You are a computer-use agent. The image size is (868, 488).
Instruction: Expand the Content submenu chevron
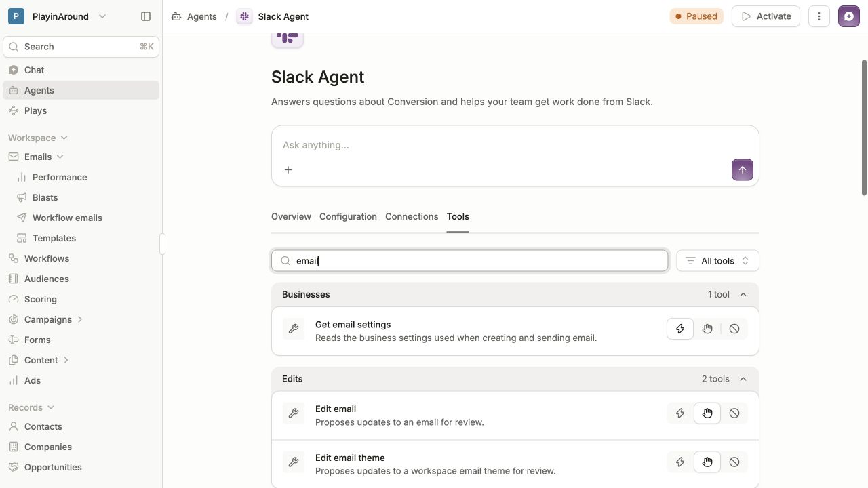click(66, 360)
